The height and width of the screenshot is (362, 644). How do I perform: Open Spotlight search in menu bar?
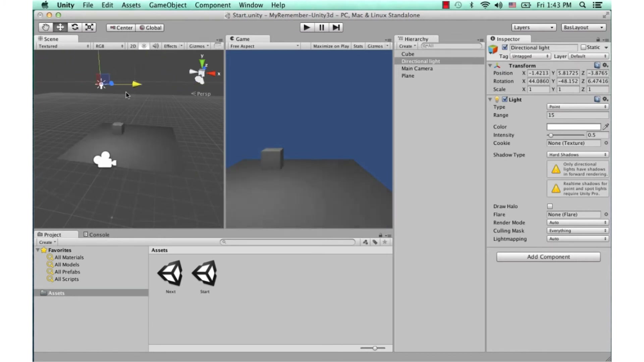click(x=583, y=5)
